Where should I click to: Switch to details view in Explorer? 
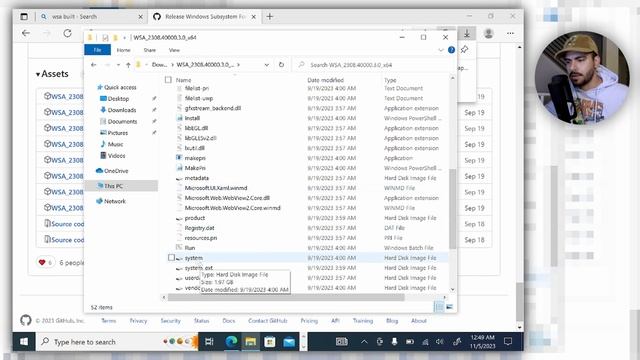click(439, 307)
